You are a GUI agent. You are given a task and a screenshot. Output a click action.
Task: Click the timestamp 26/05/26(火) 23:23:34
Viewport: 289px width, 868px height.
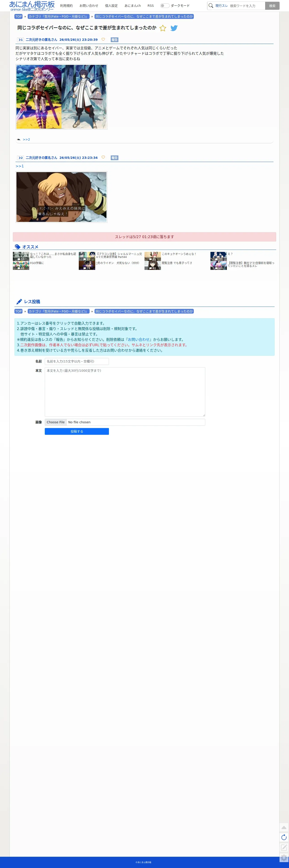point(79,158)
